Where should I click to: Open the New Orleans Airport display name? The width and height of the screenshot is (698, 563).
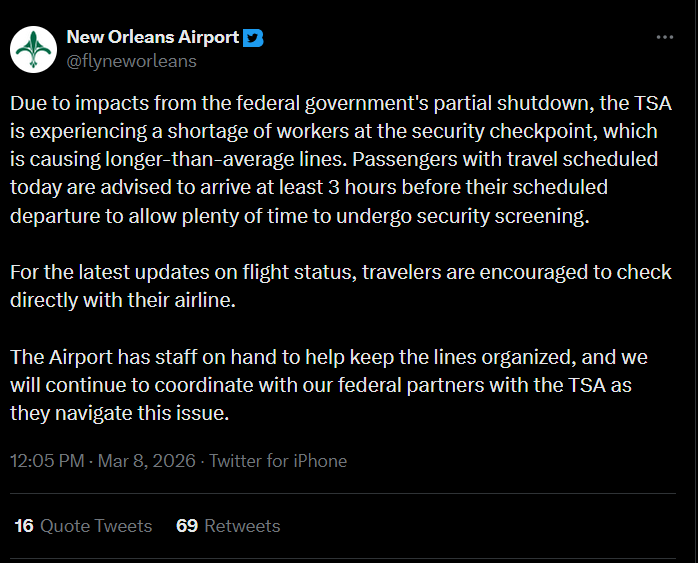coord(152,38)
